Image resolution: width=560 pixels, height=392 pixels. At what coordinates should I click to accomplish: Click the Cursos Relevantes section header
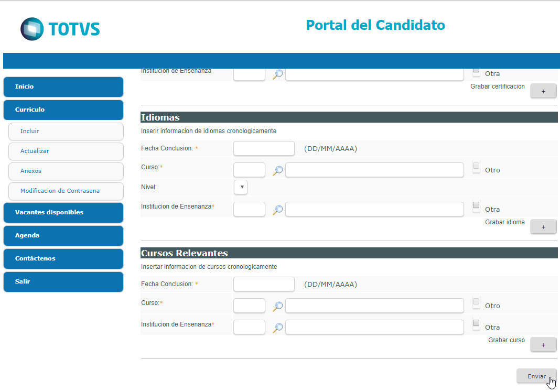tap(349, 253)
